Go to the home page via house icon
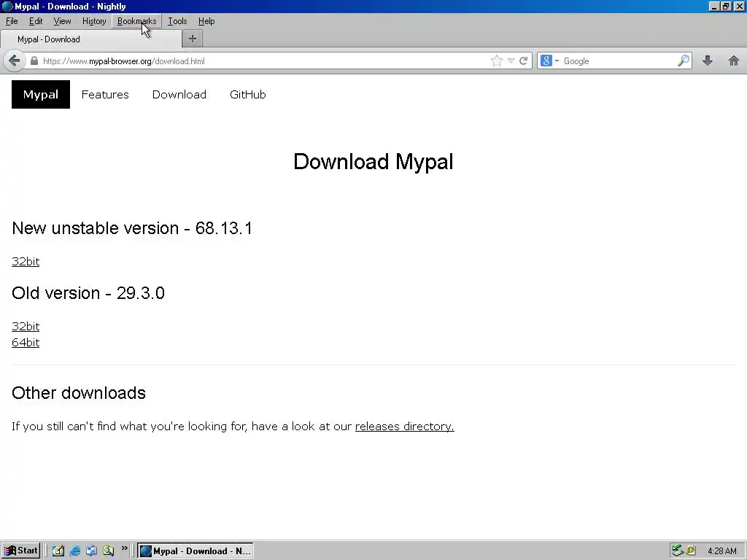This screenshot has height=560, width=747. pyautogui.click(x=734, y=61)
